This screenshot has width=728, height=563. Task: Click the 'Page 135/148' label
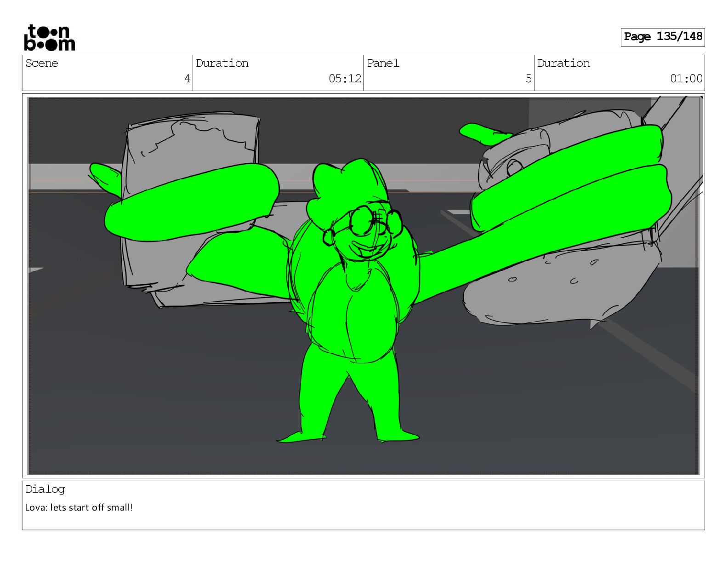coord(663,37)
